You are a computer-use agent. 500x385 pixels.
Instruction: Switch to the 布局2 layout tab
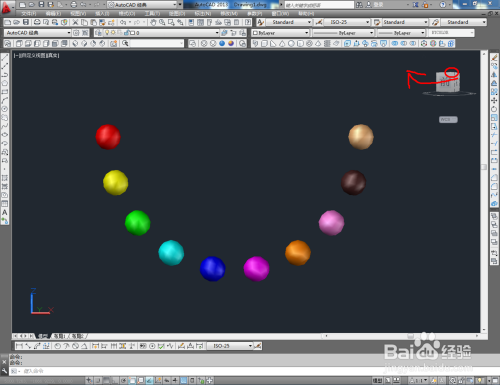pyautogui.click(x=78, y=336)
